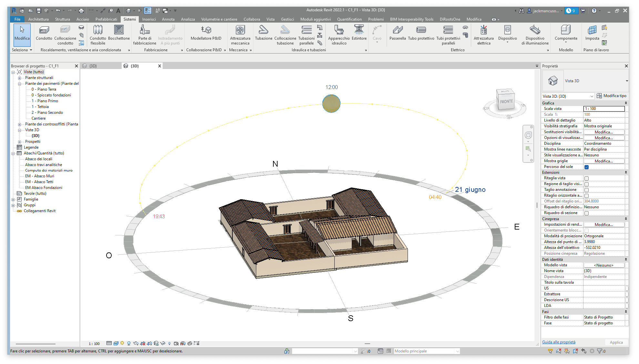This screenshot has width=639, height=364.
Task: Enable the Ritaglia vista checkbox
Action: point(586,178)
